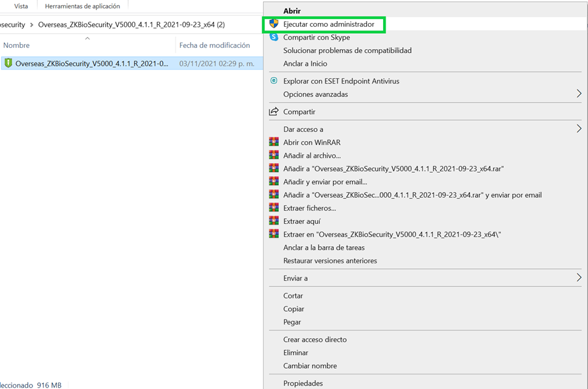The width and height of the screenshot is (588, 389).
Task: Click the ESET Endpoint Antivirus icon
Action: point(274,80)
